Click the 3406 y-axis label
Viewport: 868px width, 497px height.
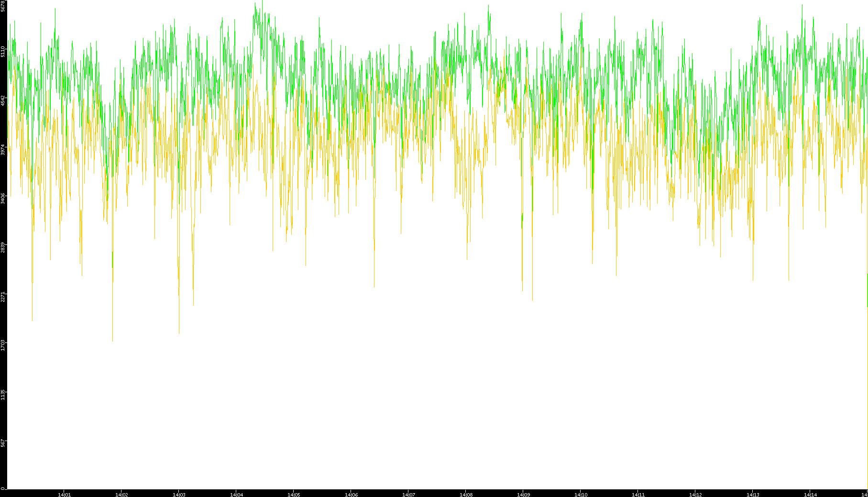(3, 198)
